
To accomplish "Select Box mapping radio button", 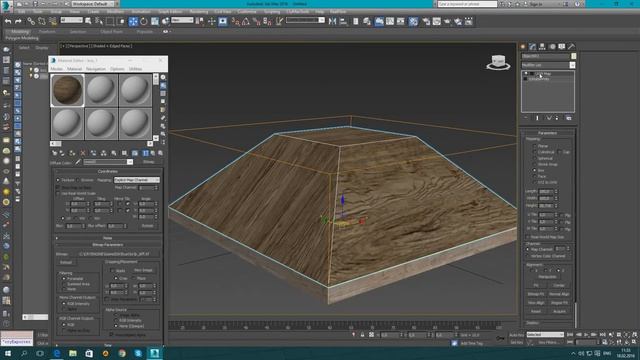I will (535, 170).
